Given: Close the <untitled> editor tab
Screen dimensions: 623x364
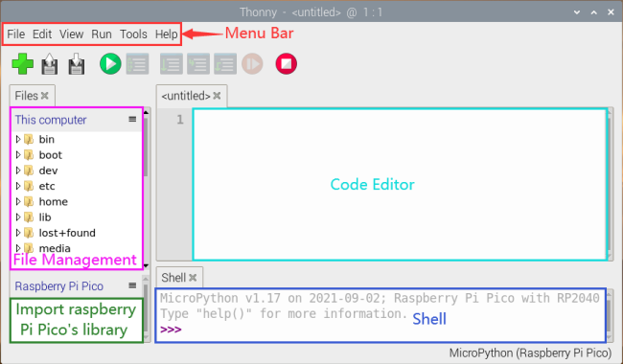Looking at the screenshot, I should [217, 96].
